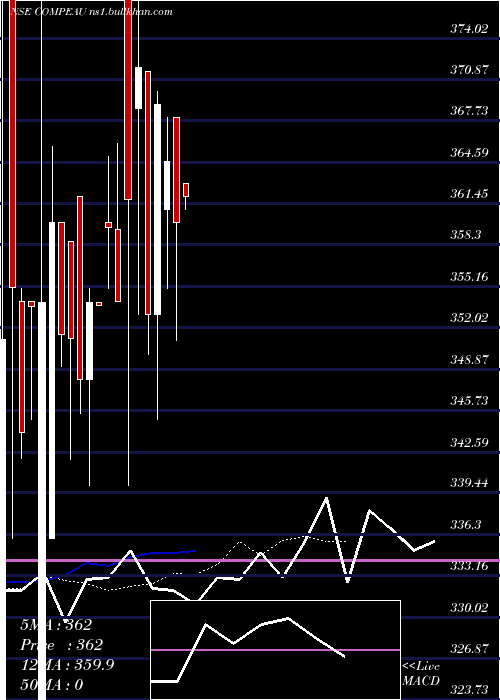Screen dimensions: 500x700
Task: Click the 12MA : 359.9 indicator text
Action: 67,665
